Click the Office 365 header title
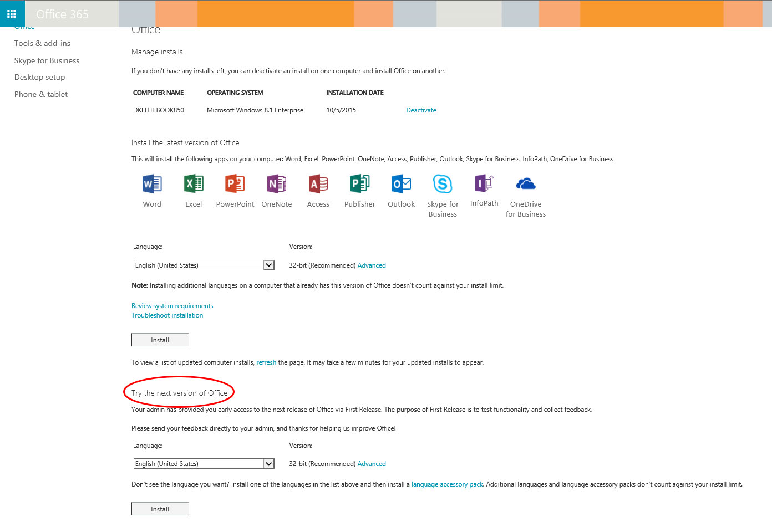Image resolution: width=772 pixels, height=532 pixels. pyautogui.click(x=62, y=14)
